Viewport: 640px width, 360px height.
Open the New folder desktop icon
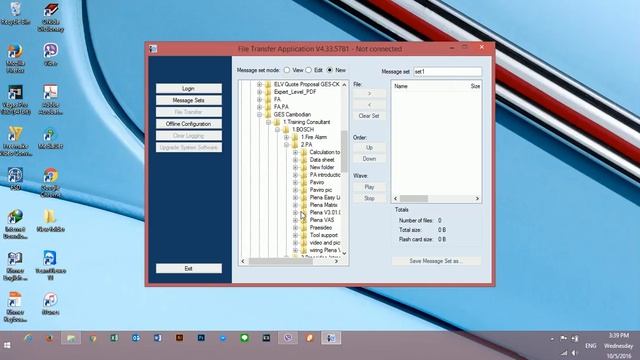pos(50,221)
